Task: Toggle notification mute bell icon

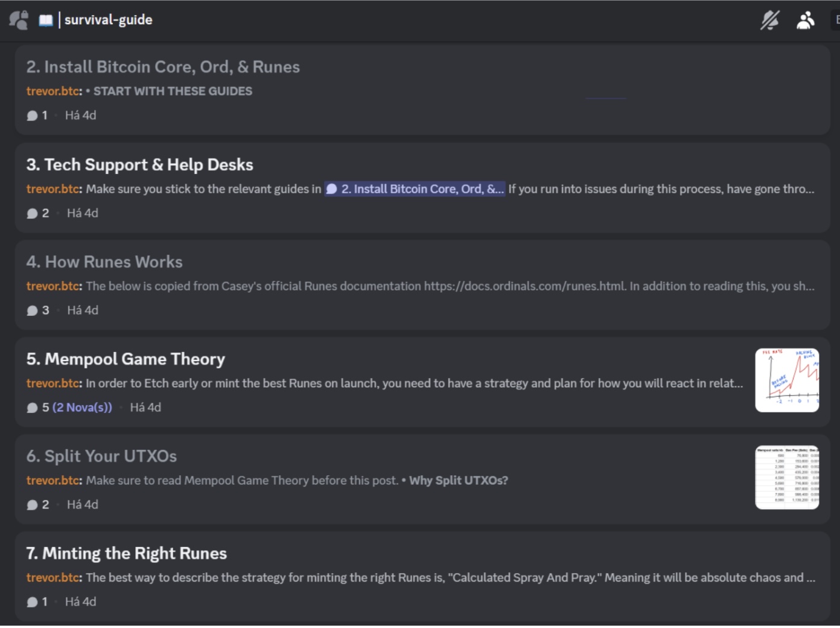Action: click(x=769, y=20)
